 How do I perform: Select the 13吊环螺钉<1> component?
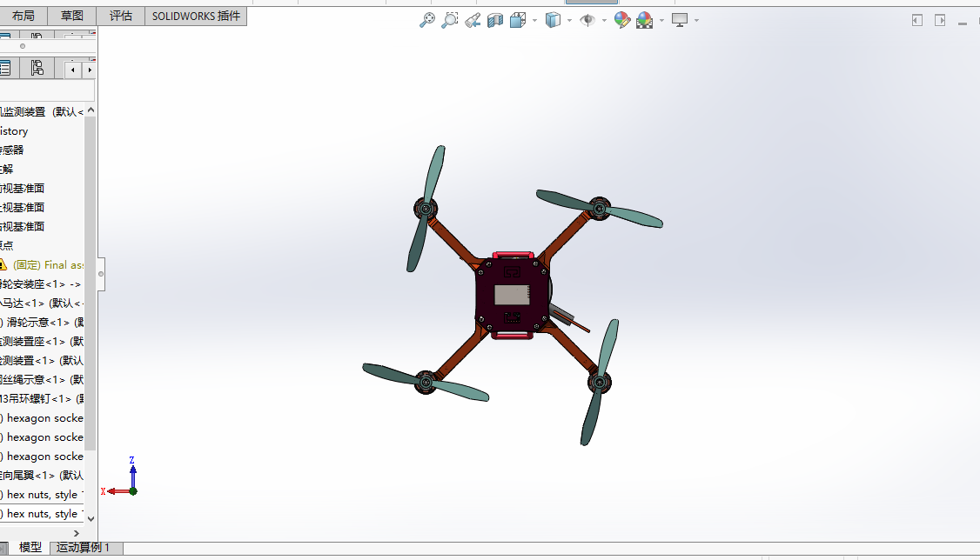[x=41, y=398]
